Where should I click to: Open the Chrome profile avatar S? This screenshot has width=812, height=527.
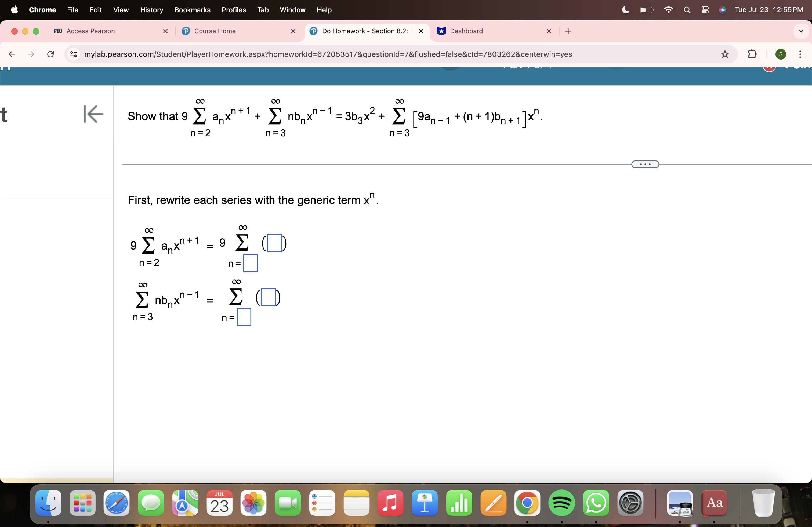tap(781, 54)
